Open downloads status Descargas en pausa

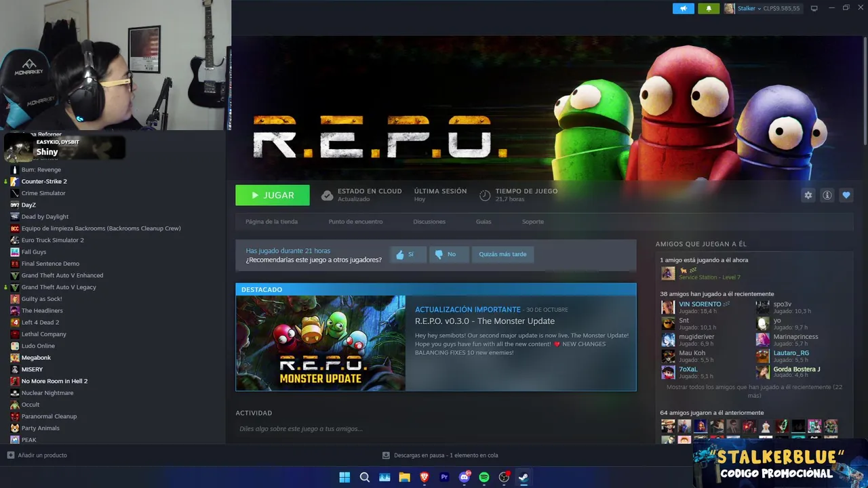tap(440, 455)
